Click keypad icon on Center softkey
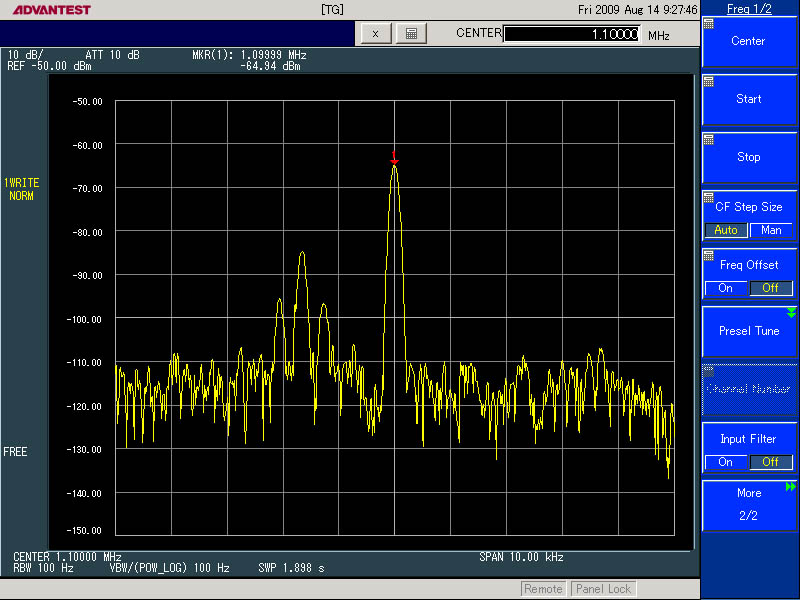Image resolution: width=800 pixels, height=600 pixels. 709,23
